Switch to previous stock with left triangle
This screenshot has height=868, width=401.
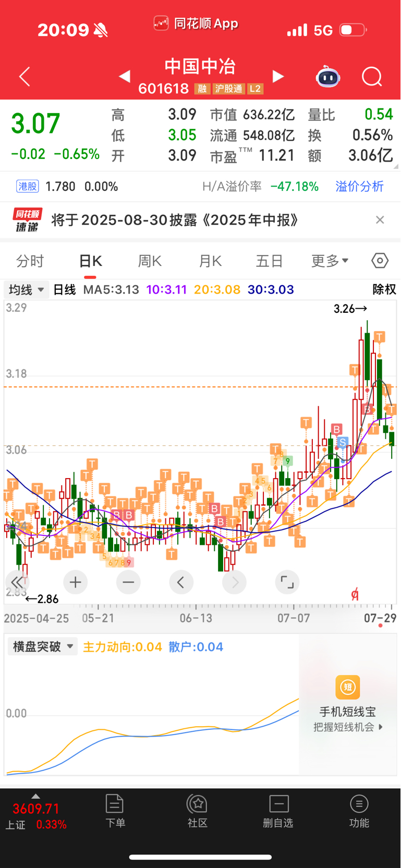[x=124, y=77]
